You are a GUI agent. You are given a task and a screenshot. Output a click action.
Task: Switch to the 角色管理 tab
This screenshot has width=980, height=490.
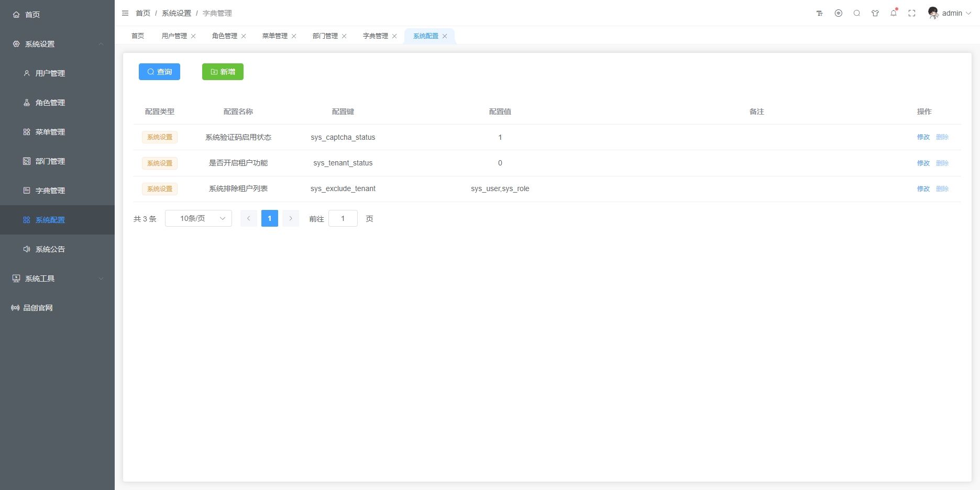click(x=224, y=36)
